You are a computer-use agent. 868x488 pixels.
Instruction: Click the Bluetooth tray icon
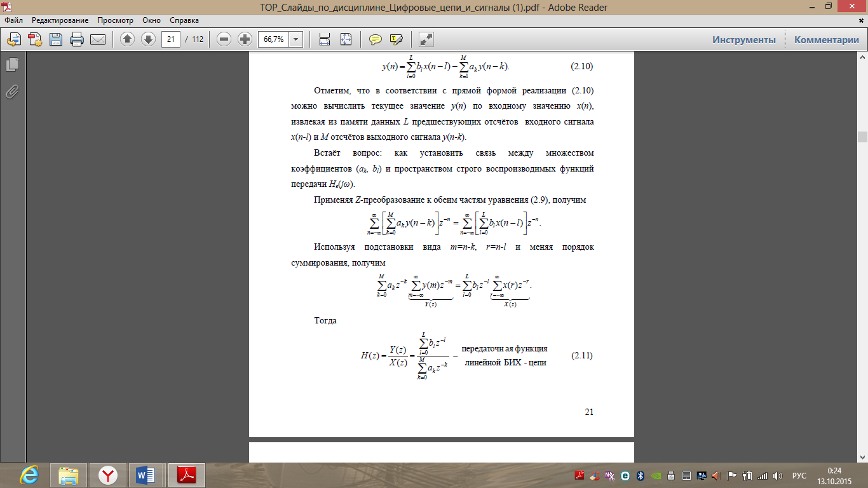641,475
